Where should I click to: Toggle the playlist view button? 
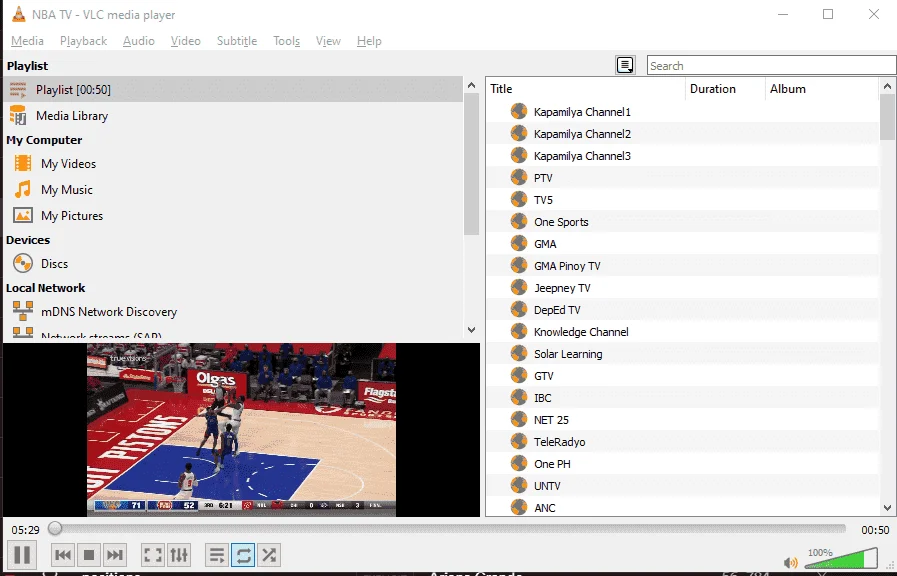coord(217,555)
